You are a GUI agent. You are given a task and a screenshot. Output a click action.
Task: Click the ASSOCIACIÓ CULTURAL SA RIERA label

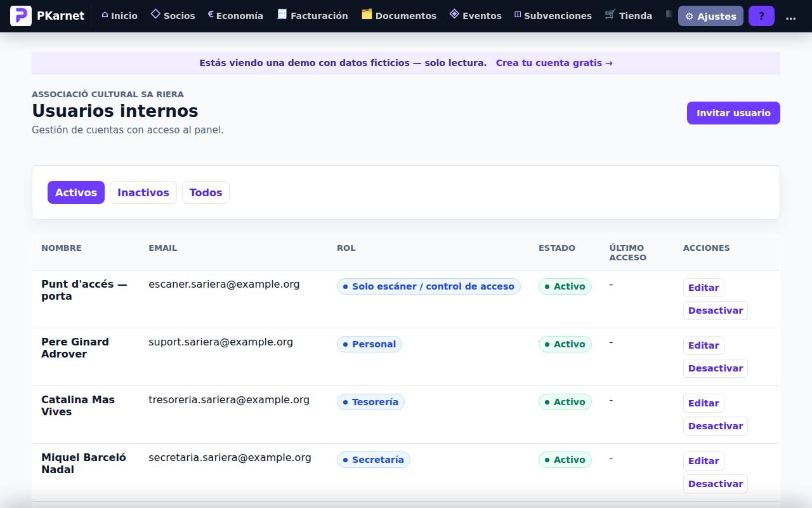[x=108, y=94]
